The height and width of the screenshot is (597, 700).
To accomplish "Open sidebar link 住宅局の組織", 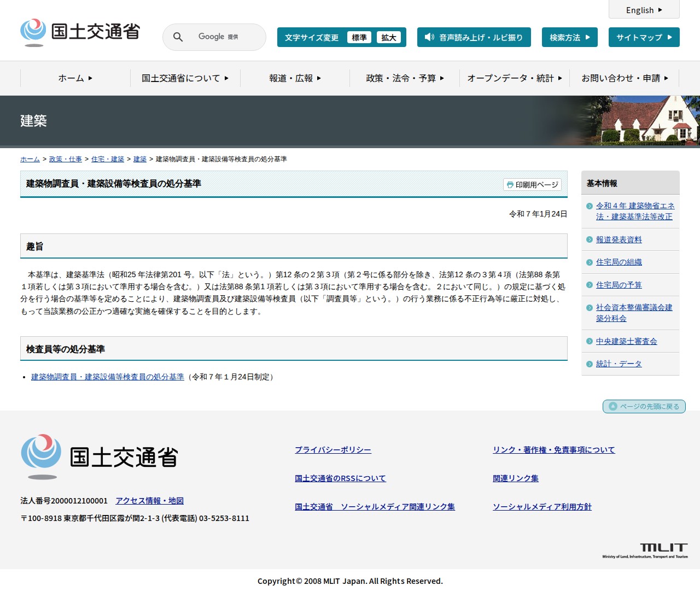I will click(x=619, y=262).
